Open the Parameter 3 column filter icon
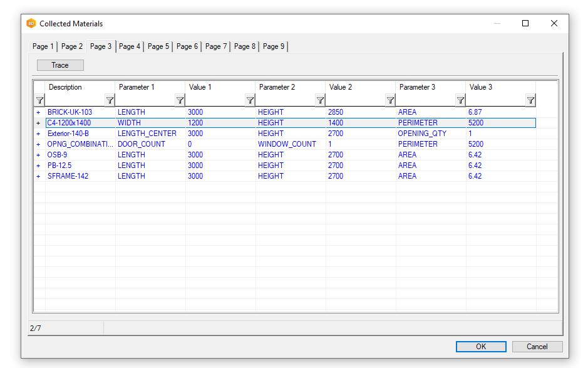The height and width of the screenshot is (368, 588). click(x=460, y=100)
